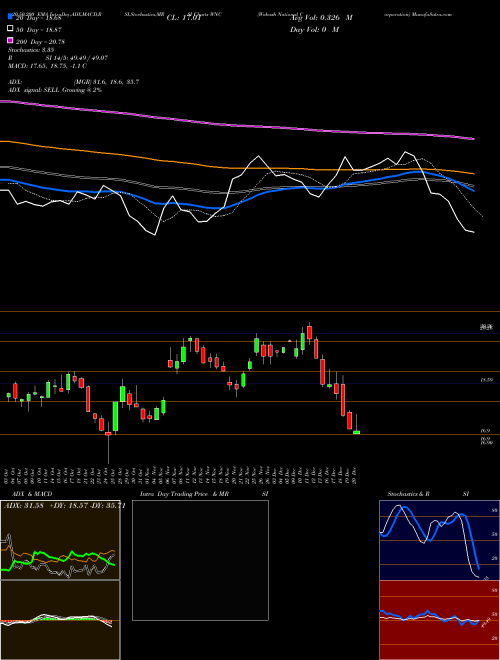Click the last green candlestick near 16.9
Screen dimensions: 500x660
pyautogui.click(x=356, y=432)
